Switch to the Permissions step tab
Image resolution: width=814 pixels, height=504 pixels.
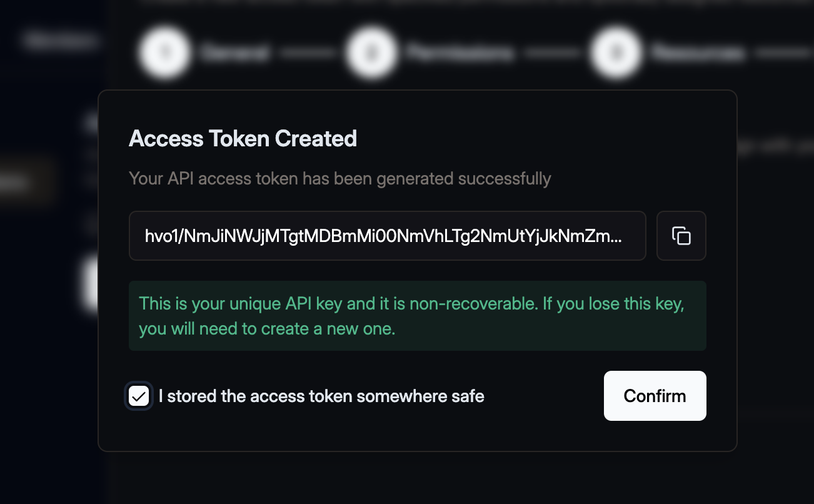(x=460, y=53)
